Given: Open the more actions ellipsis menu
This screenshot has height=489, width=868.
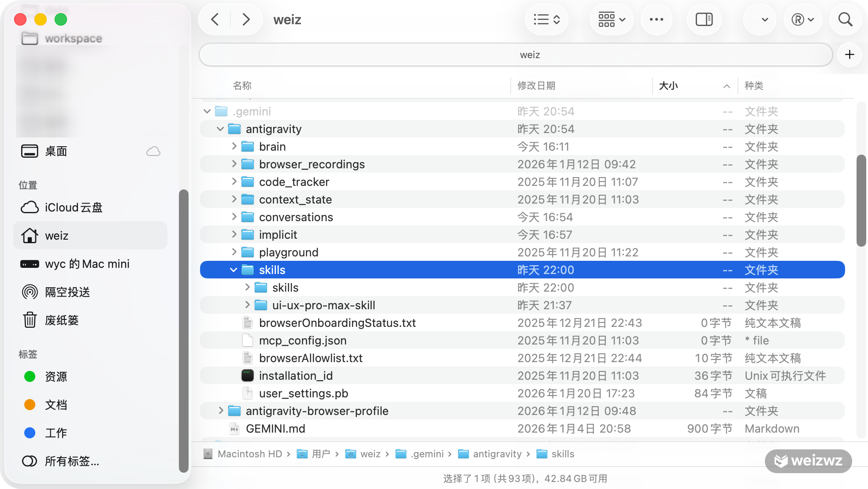Looking at the screenshot, I should [x=656, y=19].
